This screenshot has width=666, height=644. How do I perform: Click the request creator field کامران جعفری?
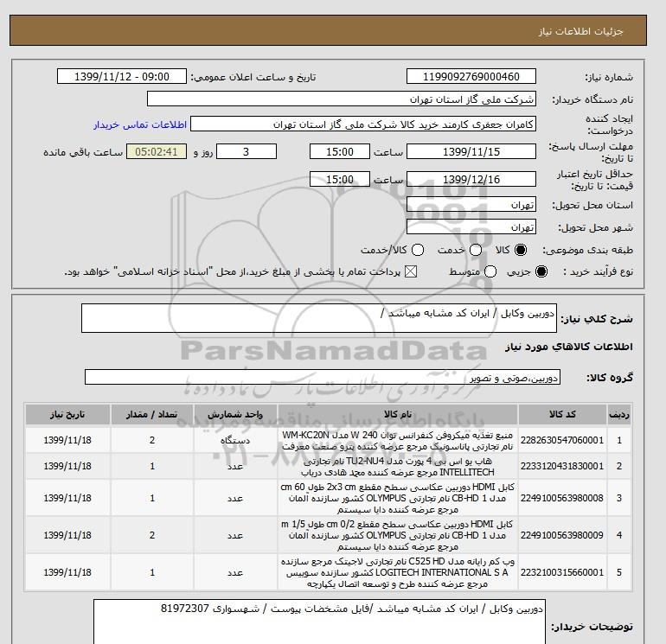363,124
